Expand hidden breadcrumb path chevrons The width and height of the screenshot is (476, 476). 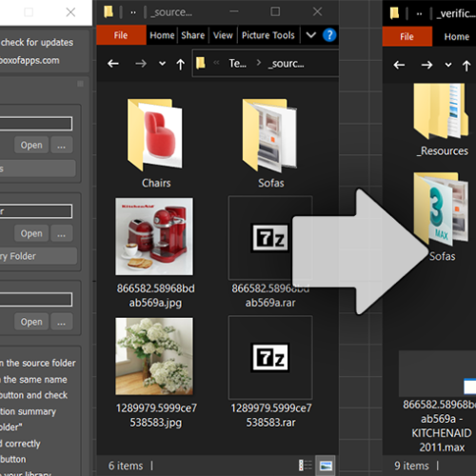(216, 63)
